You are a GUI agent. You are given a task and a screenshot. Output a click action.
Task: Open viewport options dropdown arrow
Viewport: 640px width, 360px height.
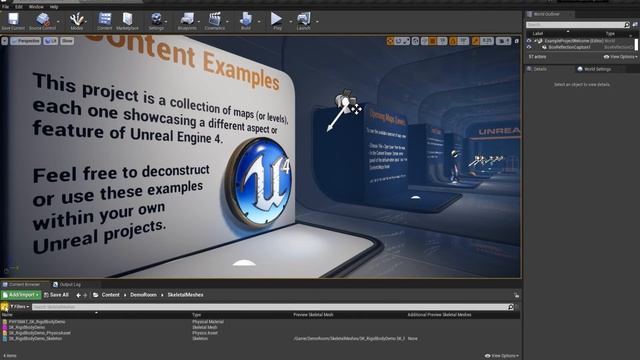click(4, 41)
